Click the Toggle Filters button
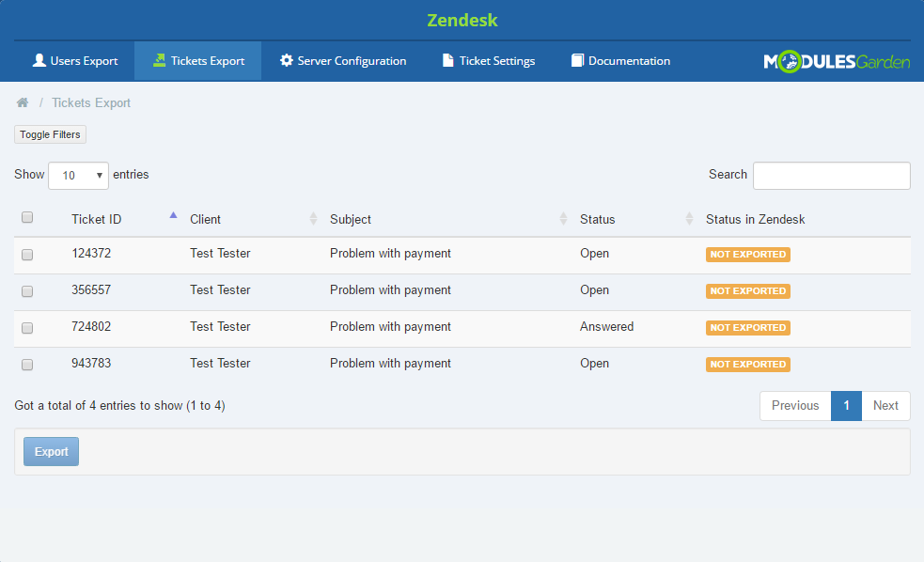924x562 pixels. [50, 134]
